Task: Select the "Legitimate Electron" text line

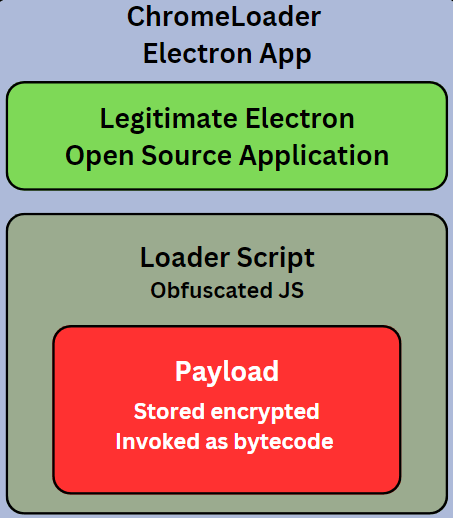Action: coord(227,120)
